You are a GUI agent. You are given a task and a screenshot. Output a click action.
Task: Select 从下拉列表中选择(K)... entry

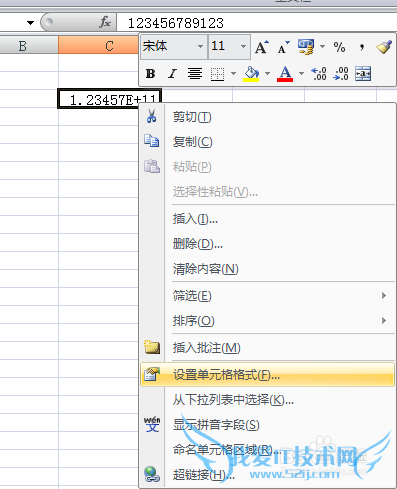pyautogui.click(x=267, y=400)
